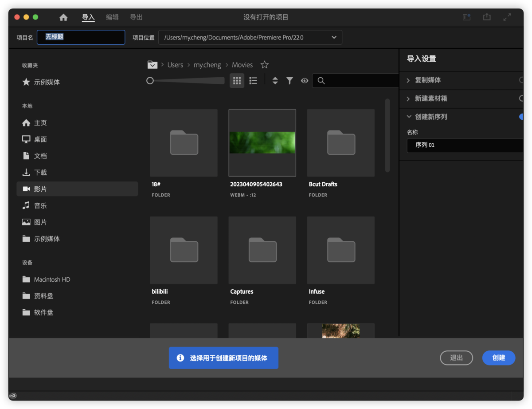532x409 pixels.
Task: Enable the 新建素材箱 toggle
Action: 522,98
